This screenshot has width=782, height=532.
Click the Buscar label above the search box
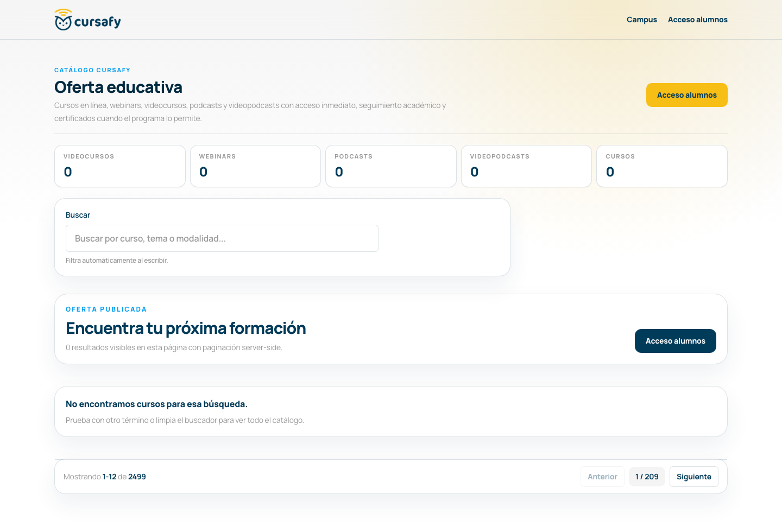click(x=78, y=215)
